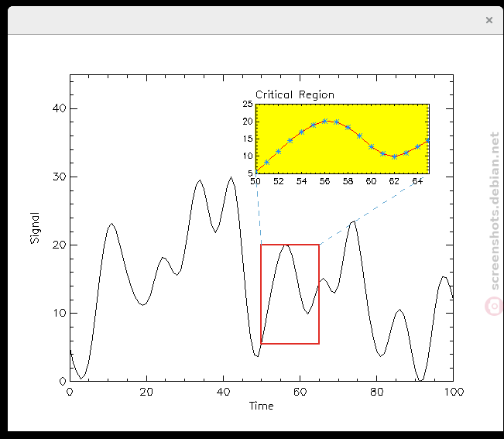Click the main y-axis tick label '30'
The height and width of the screenshot is (439, 504).
59,177
